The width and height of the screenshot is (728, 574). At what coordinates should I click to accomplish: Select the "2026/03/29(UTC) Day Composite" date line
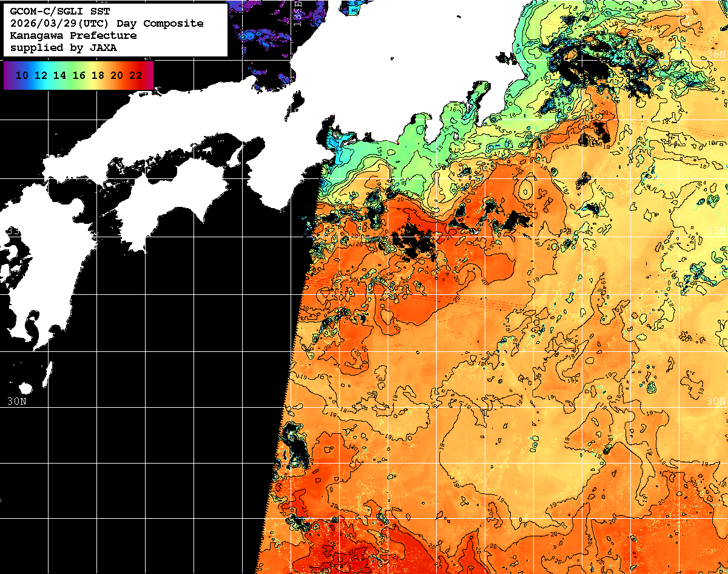(107, 24)
